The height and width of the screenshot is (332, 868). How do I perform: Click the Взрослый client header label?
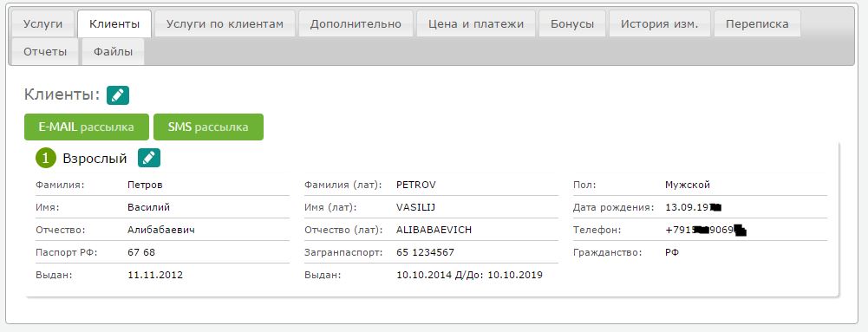[95, 159]
